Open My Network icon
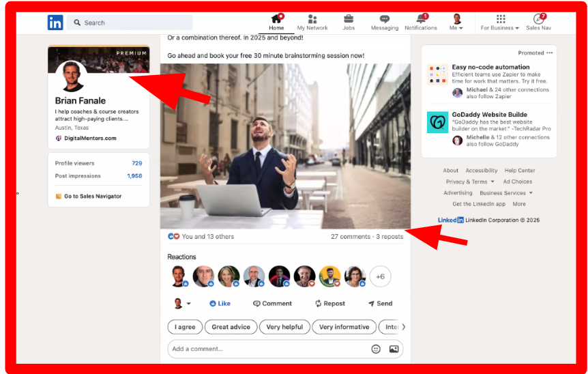The image size is (588, 374). click(312, 19)
